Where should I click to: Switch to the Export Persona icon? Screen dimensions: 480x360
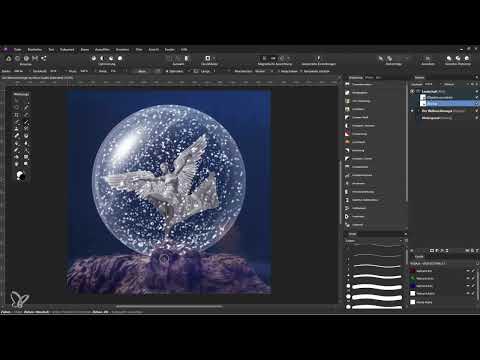[44, 58]
